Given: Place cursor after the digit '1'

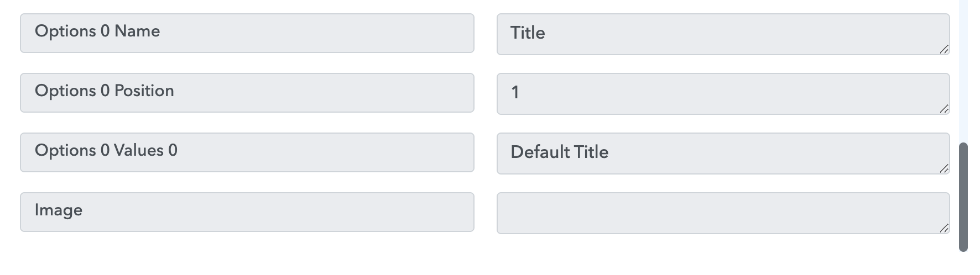Looking at the screenshot, I should (x=520, y=92).
